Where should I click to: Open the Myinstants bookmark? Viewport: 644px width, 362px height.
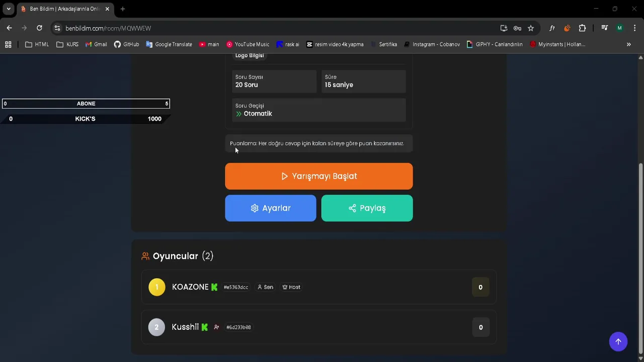pyautogui.click(x=557, y=44)
